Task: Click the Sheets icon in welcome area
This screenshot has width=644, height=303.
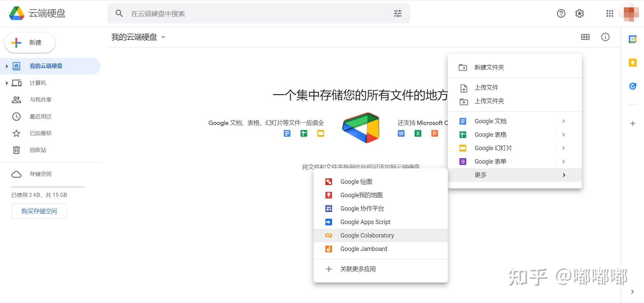Action: 304,133
